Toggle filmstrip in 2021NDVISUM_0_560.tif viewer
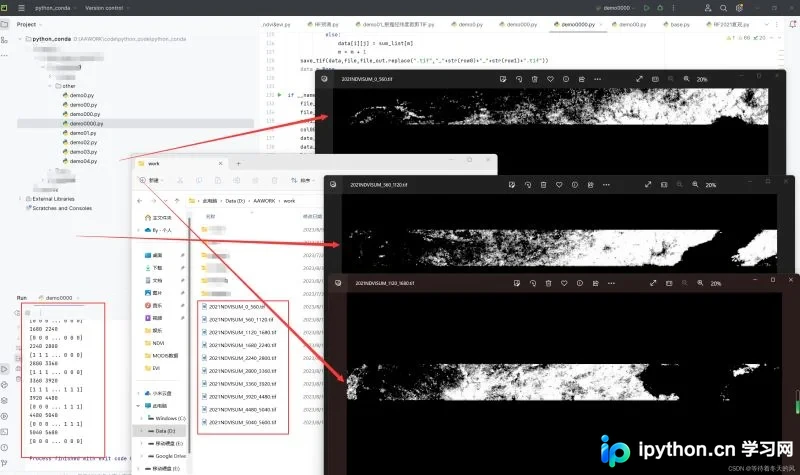Screen dimensions: 800x475 (655, 79)
